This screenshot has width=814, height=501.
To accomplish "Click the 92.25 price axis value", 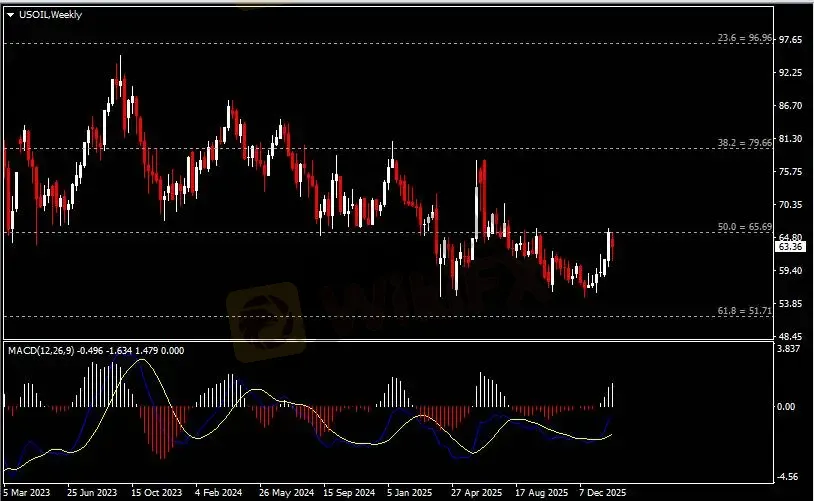I will point(791,73).
